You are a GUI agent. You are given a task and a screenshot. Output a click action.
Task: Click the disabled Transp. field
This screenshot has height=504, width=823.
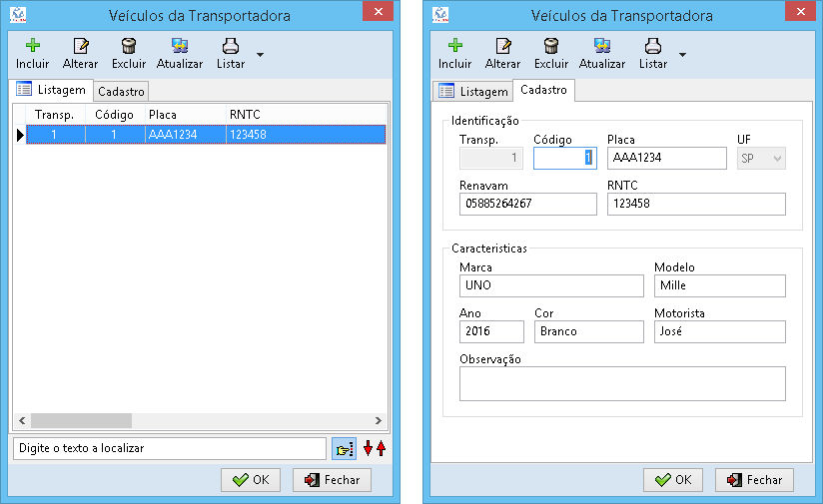click(x=491, y=159)
